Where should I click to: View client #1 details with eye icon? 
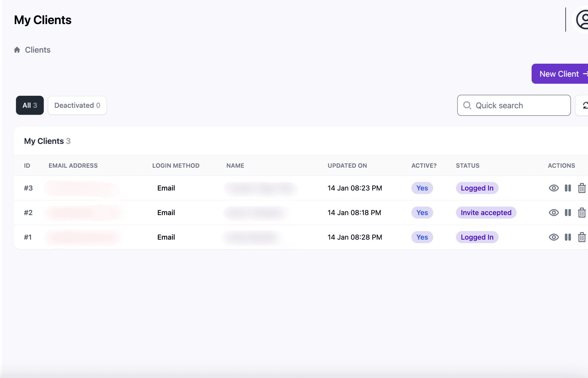554,237
